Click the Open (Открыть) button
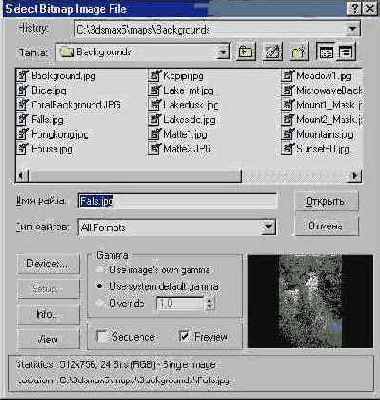The height and width of the screenshot is (400, 380). (326, 201)
